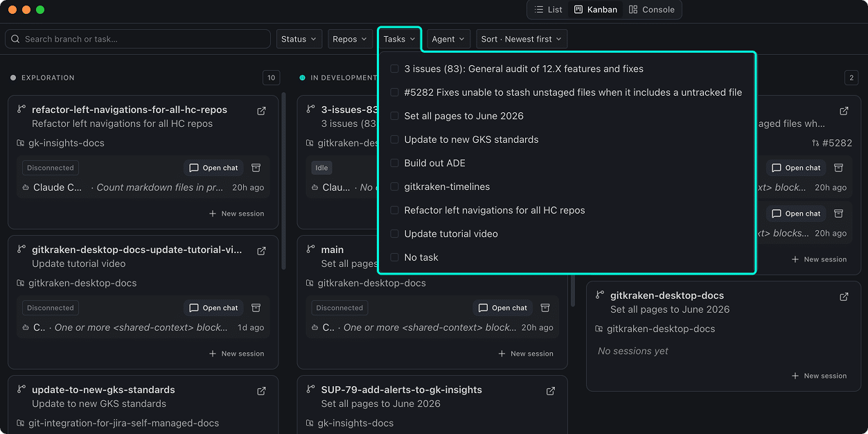Open chat in refactor-left-navigations-for-all-hc-repos card
Screen dimensions: 868x434
[x=213, y=168]
